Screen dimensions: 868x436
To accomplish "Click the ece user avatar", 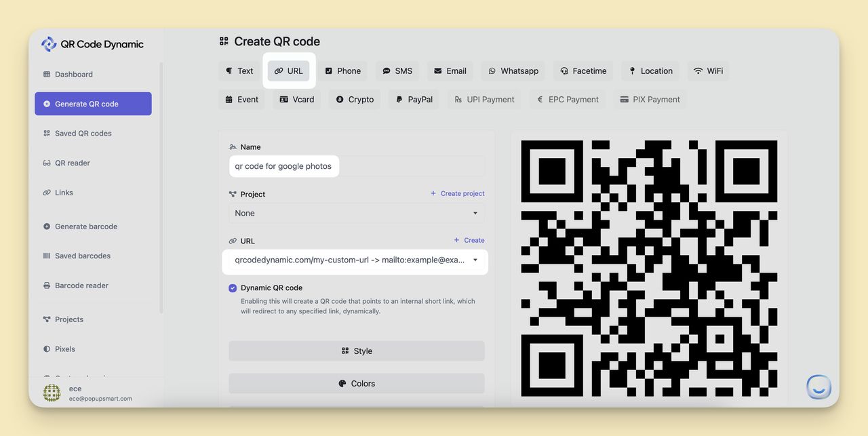I will tap(52, 393).
